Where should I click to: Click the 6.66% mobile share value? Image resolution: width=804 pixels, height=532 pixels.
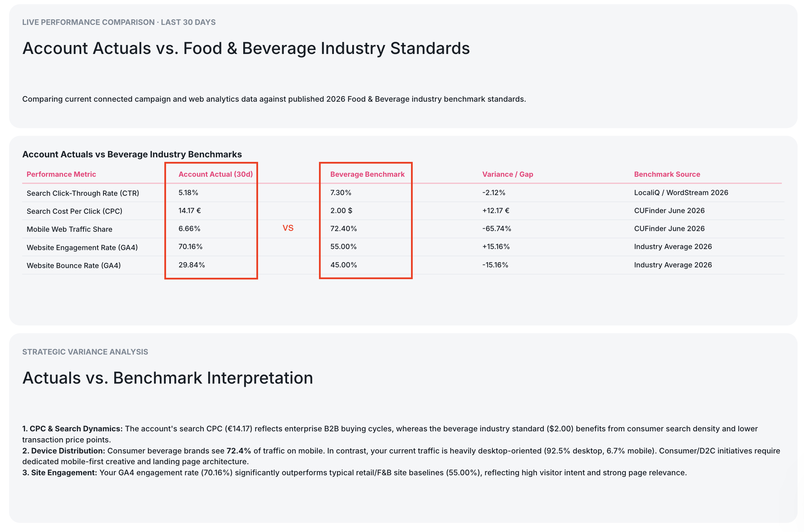(x=189, y=229)
